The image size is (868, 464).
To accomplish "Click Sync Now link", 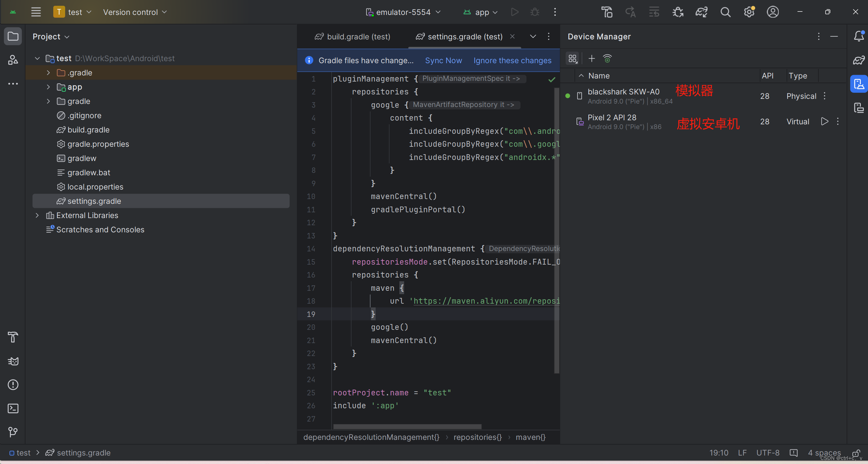I will point(444,60).
